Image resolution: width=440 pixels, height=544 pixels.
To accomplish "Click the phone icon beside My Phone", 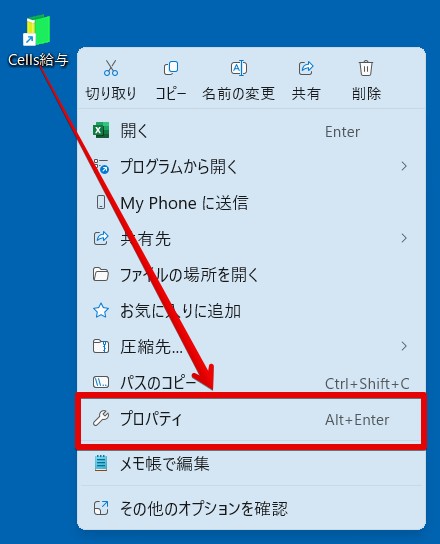I will pyautogui.click(x=101, y=202).
